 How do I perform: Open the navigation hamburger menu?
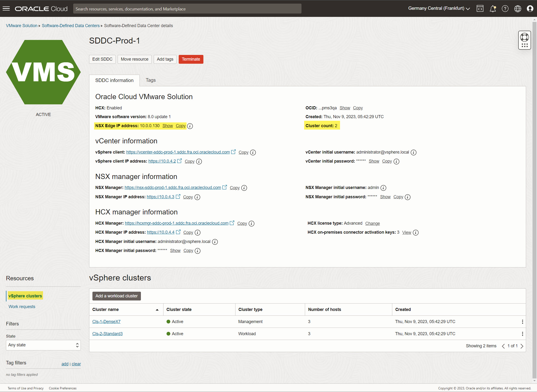coord(6,9)
